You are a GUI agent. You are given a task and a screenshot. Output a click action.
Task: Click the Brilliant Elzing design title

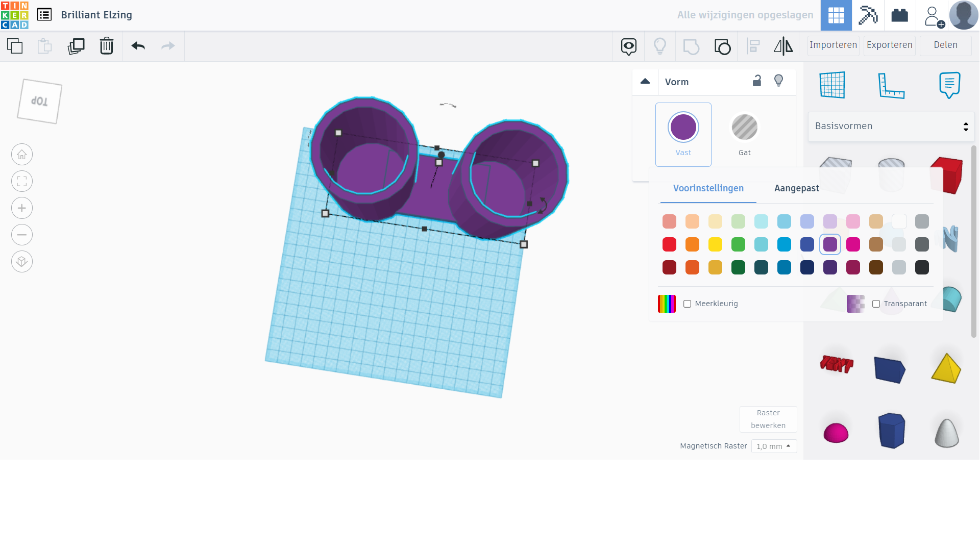click(96, 15)
